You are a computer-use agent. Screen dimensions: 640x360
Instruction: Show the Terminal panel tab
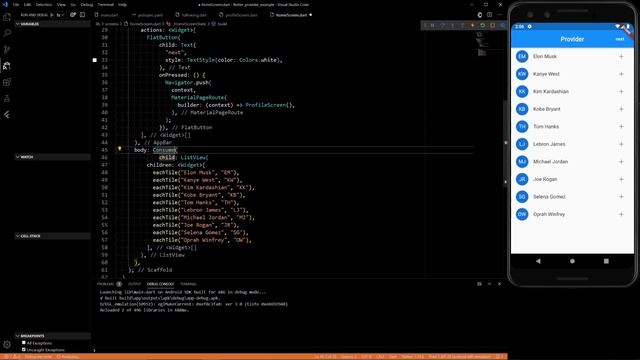point(188,284)
